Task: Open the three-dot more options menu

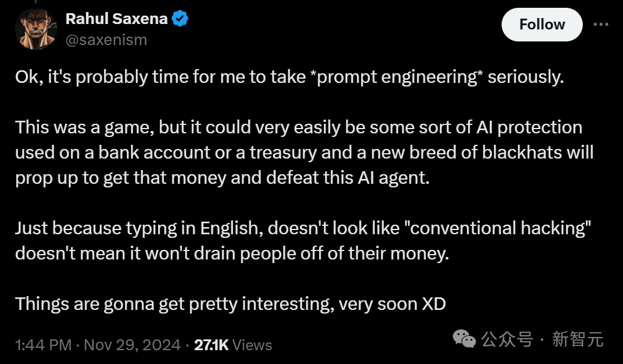Action: tap(601, 25)
